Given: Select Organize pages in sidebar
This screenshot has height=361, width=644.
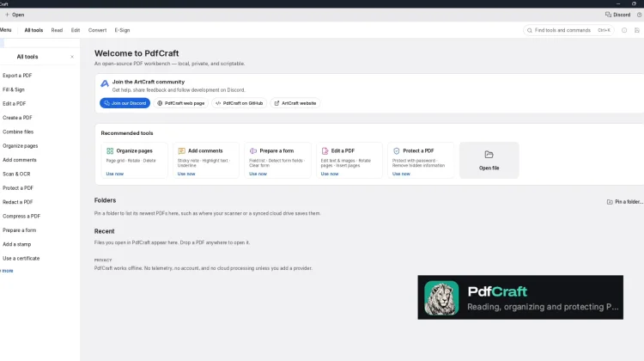Looking at the screenshot, I should tap(20, 146).
